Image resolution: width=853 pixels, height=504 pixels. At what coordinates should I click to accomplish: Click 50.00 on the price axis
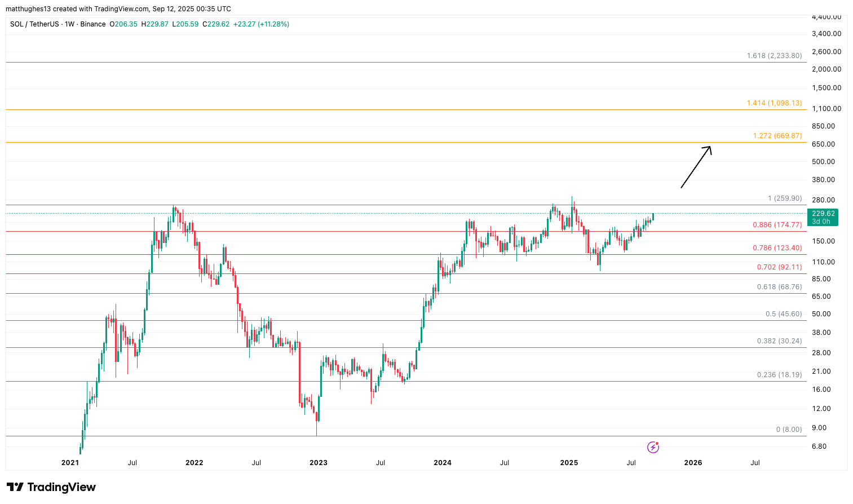pyautogui.click(x=821, y=314)
